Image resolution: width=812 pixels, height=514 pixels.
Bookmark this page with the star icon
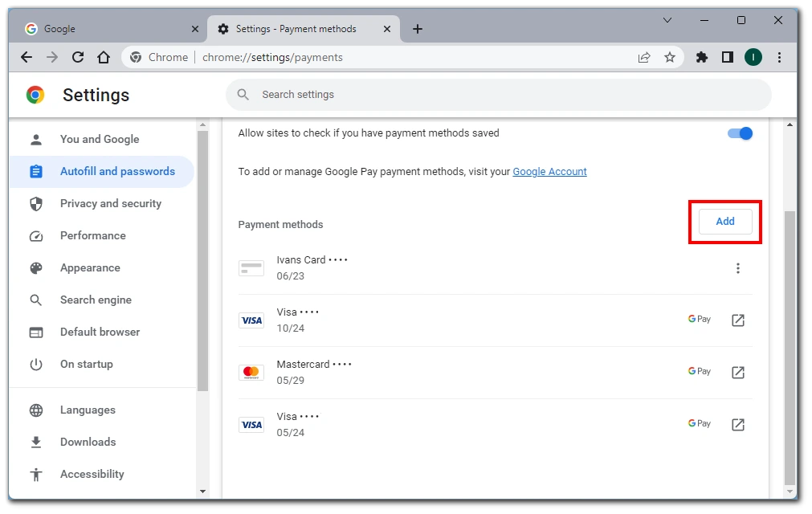coord(670,58)
